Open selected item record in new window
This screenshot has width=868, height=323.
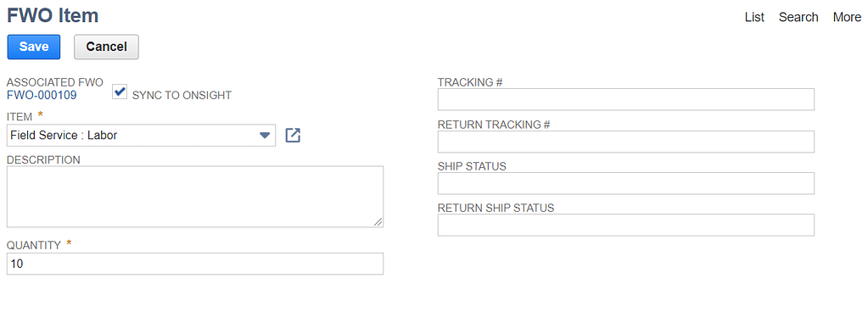click(x=293, y=135)
